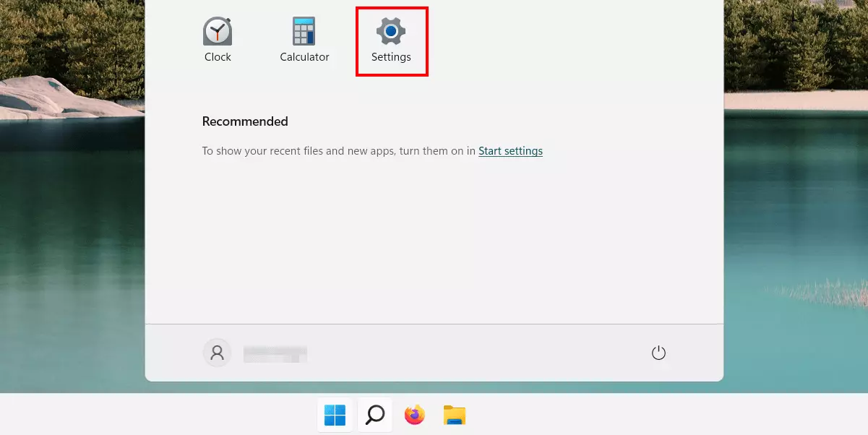Open Search from the taskbar
Viewport: 868px width, 435px height.
375,415
